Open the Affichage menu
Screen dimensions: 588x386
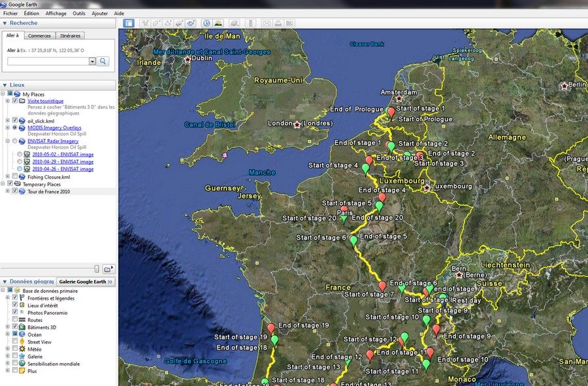[x=56, y=13]
